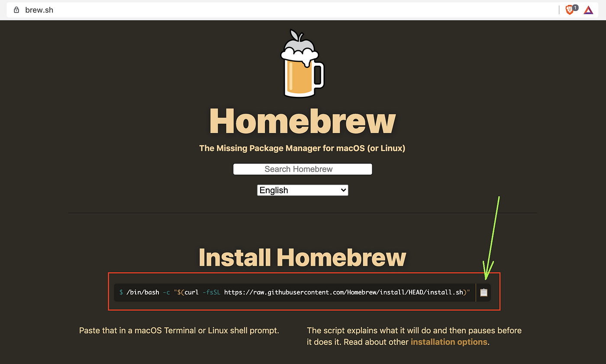Click the Homebrew beer mug logo
Screen dimensions: 606x364
pos(303,64)
